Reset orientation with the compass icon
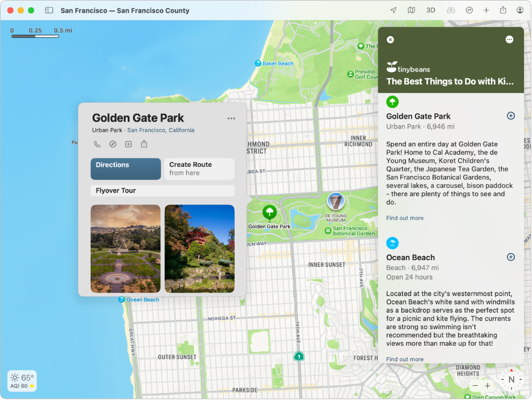The width and height of the screenshot is (532, 400). tap(511, 379)
